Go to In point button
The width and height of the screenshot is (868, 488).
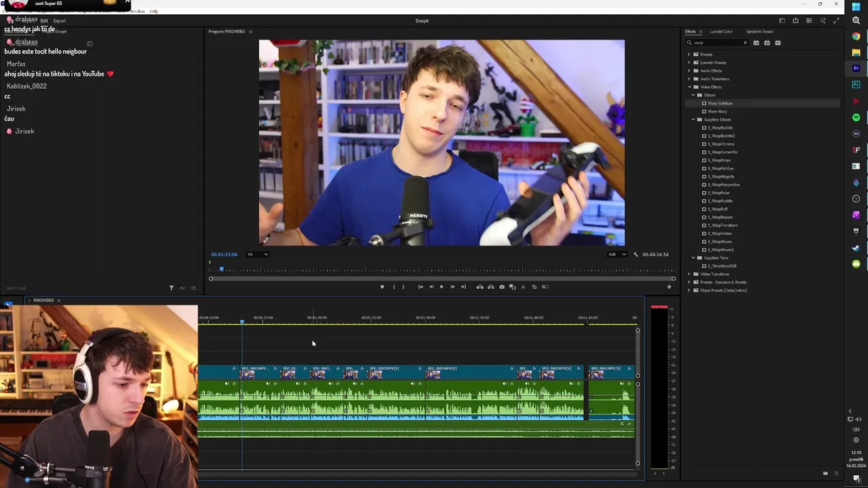click(420, 287)
